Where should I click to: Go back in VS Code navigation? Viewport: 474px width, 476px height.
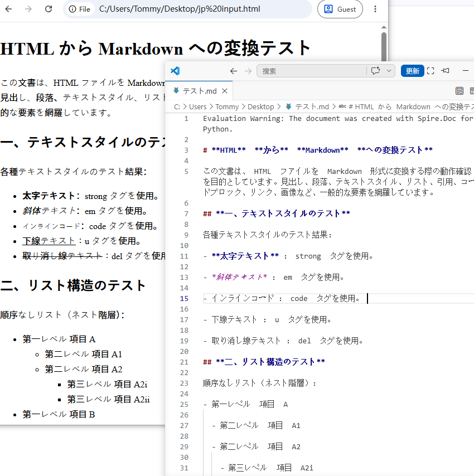tap(234, 71)
